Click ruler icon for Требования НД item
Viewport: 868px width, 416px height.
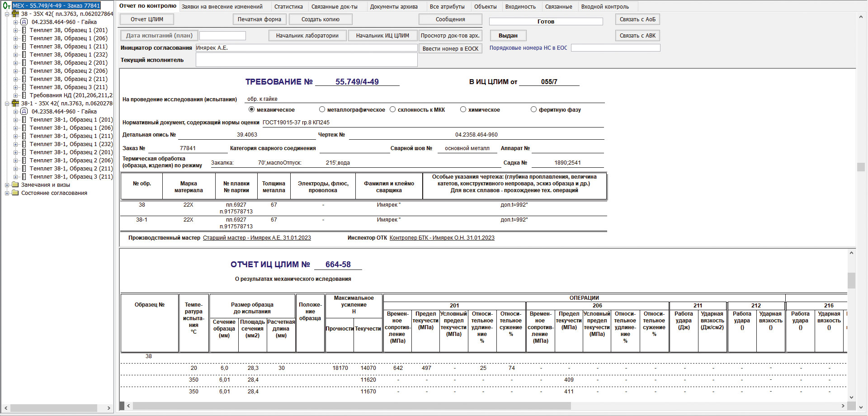[24, 95]
